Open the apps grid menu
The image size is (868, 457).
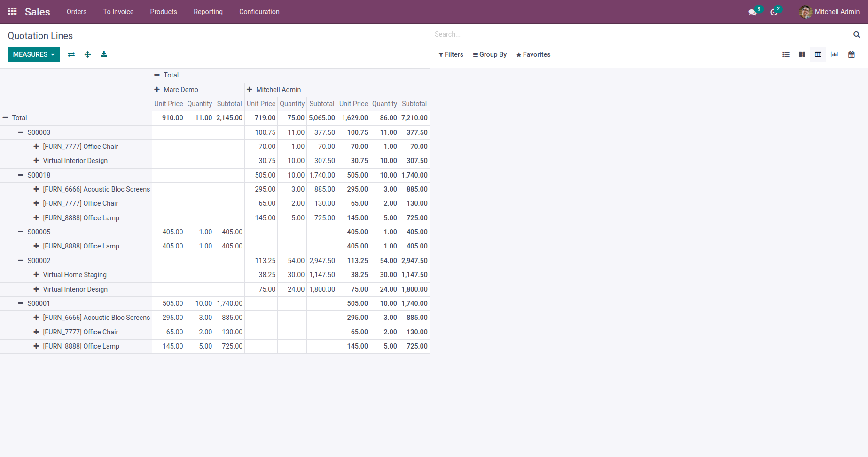point(12,12)
